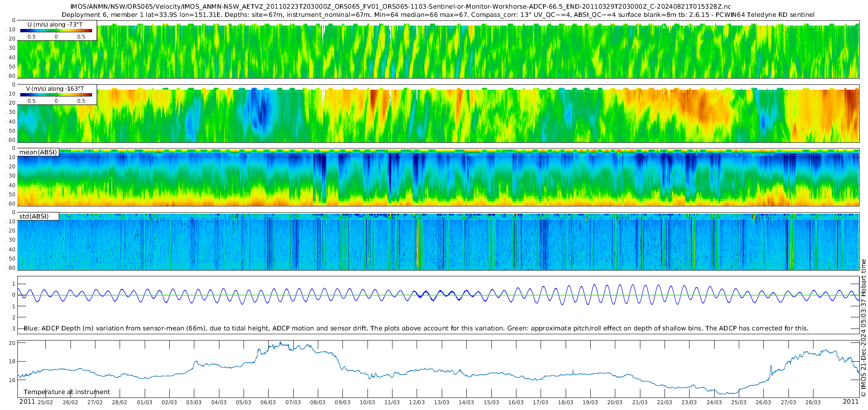Select the 'V (m/s) along -163°T' legend label
This screenshot has height=410, width=868.
click(x=55, y=89)
